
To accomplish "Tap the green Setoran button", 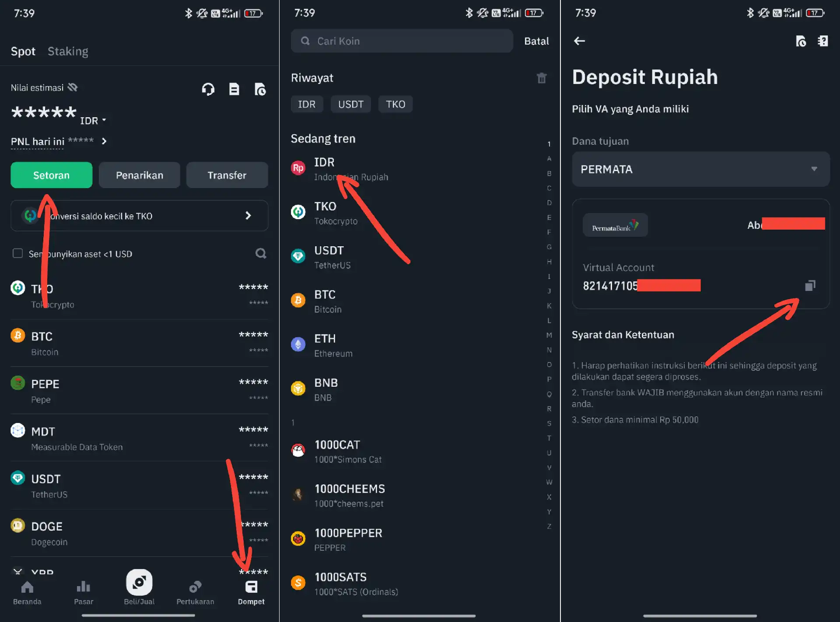I will click(52, 175).
